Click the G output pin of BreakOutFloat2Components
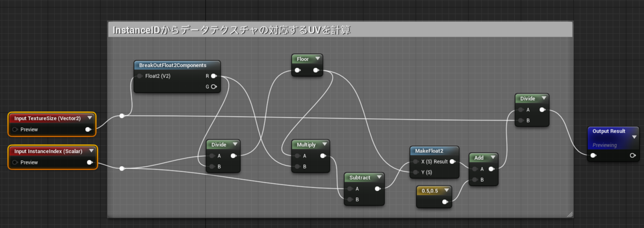 214,87
